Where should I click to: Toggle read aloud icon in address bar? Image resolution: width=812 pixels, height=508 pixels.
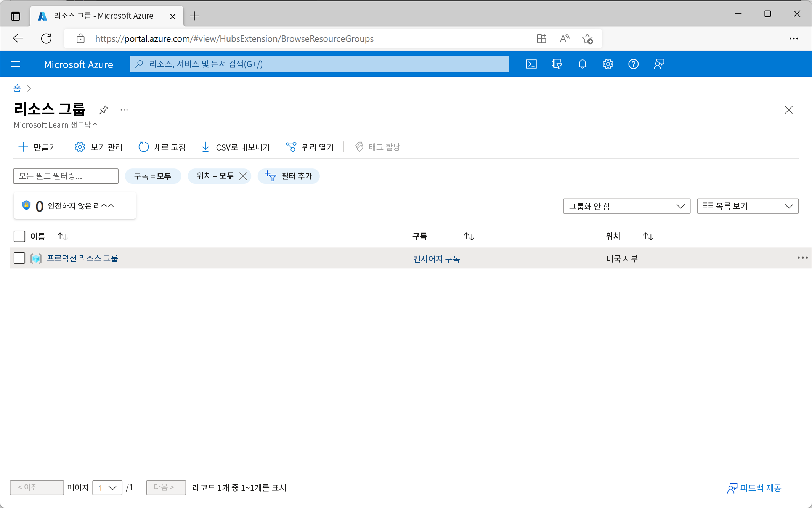pyautogui.click(x=564, y=38)
